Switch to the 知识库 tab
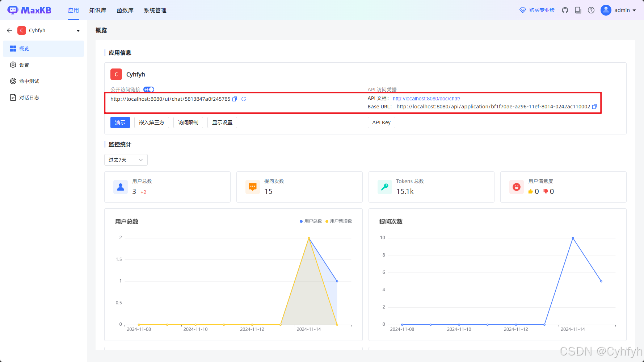Screen dimensions: 644x362 coord(98,10)
